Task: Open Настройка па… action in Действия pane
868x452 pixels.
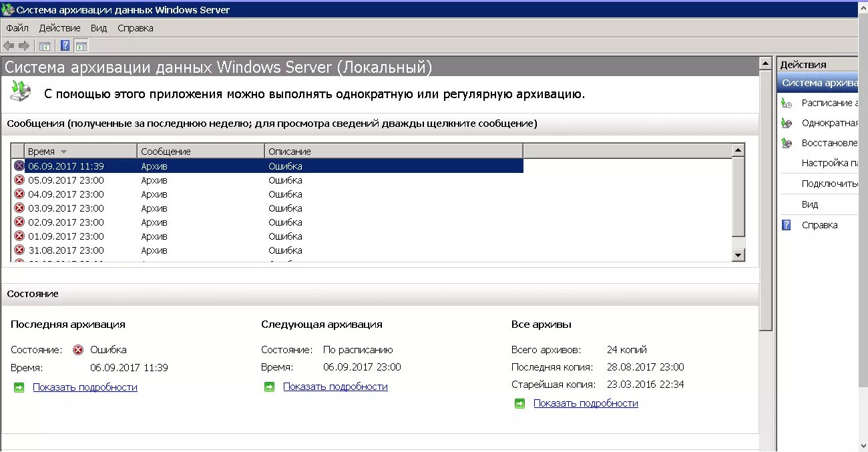Action: tap(829, 163)
